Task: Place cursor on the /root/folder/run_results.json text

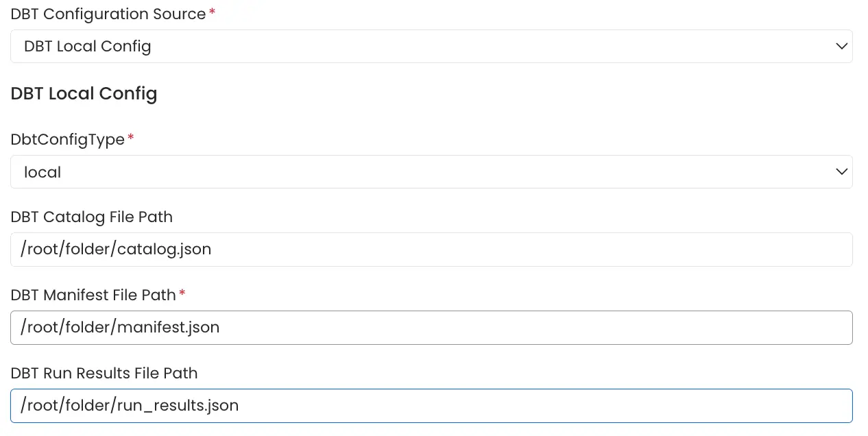Action: [130, 406]
